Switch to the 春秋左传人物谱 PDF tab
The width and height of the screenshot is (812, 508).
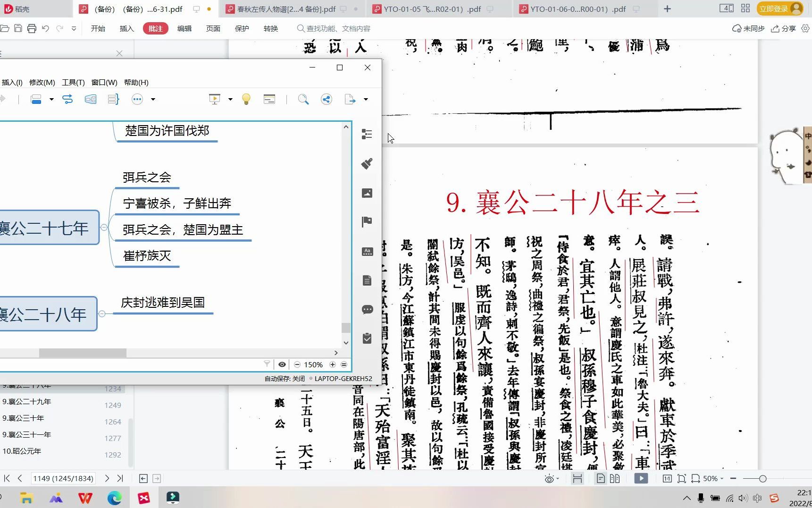[x=292, y=9]
